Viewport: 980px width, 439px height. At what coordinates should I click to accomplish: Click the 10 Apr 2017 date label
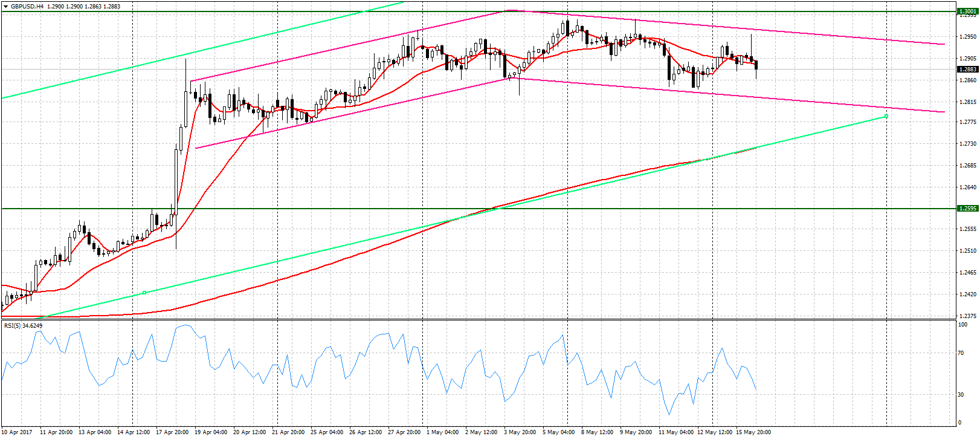point(17,432)
